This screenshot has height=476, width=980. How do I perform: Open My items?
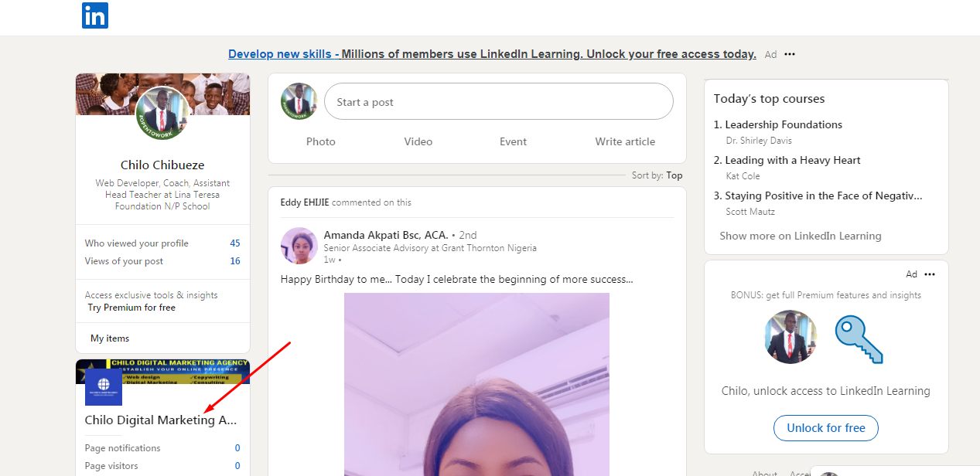(110, 338)
